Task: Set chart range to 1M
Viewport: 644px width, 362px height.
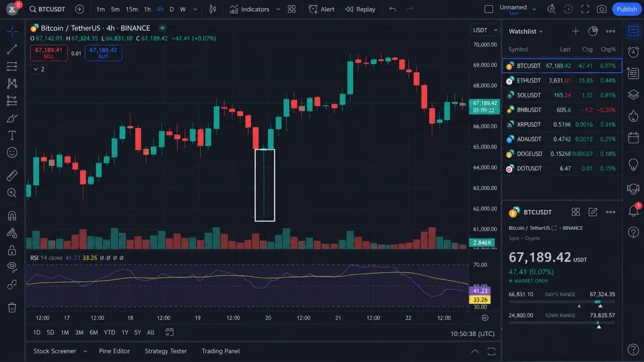Action: (65, 332)
